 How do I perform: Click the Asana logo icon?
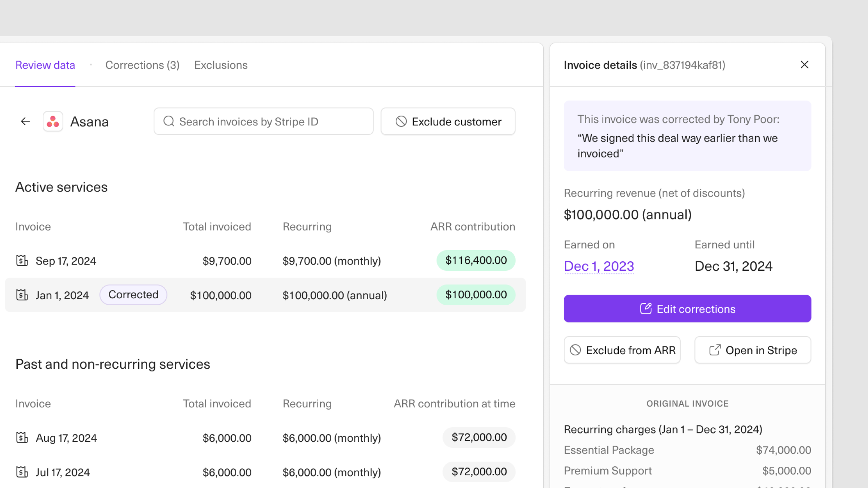point(53,121)
